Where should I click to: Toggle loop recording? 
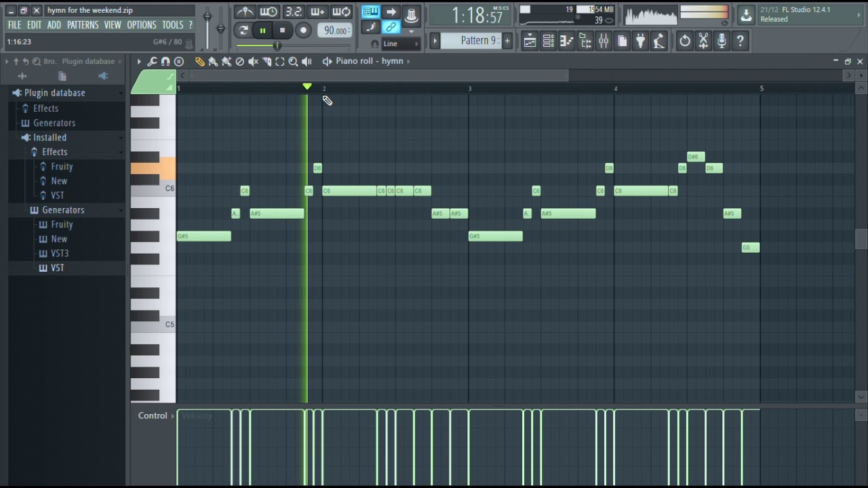341,12
